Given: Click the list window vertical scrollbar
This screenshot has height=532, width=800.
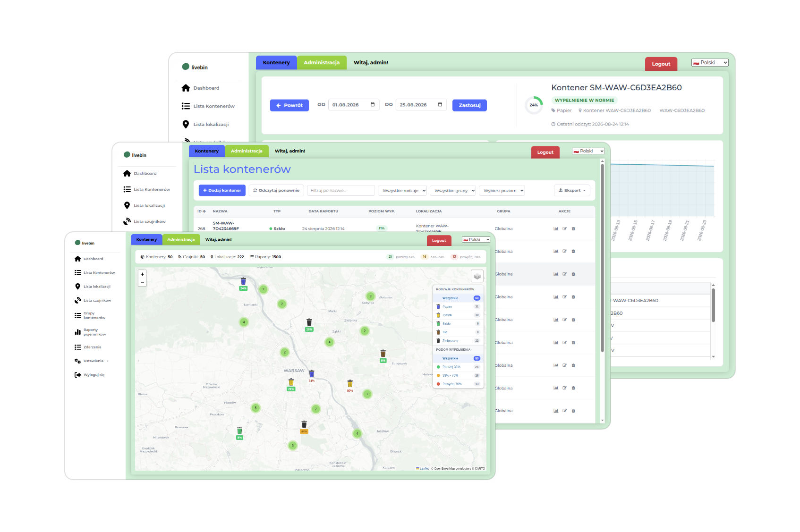Looking at the screenshot, I should pyautogui.click(x=603, y=257).
